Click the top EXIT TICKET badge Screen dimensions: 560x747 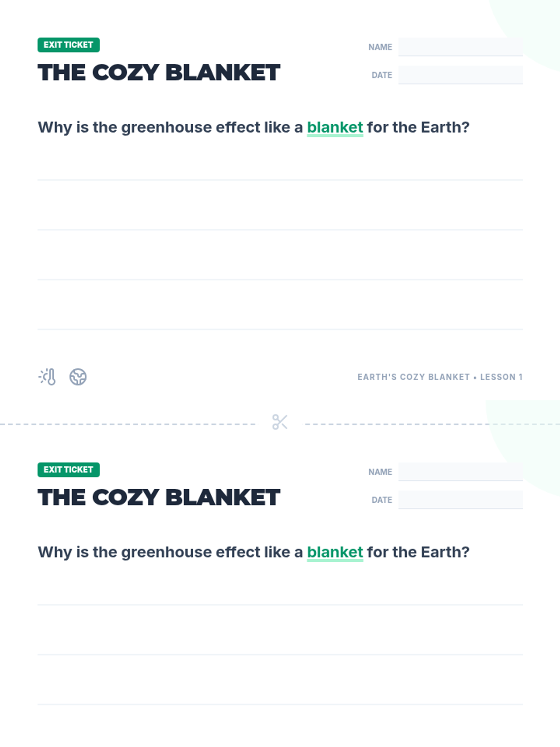point(69,45)
